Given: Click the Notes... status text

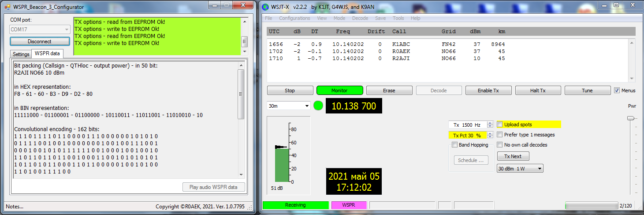Looking at the screenshot, I should coord(15,207).
